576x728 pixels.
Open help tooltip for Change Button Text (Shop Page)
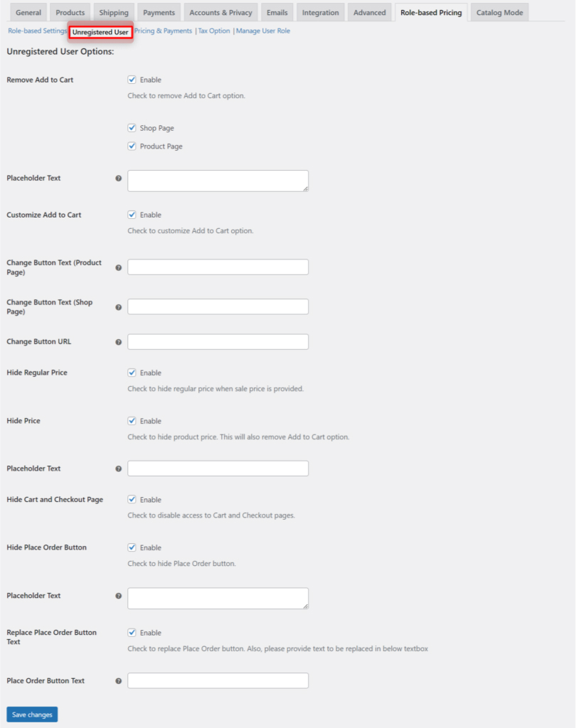click(117, 306)
